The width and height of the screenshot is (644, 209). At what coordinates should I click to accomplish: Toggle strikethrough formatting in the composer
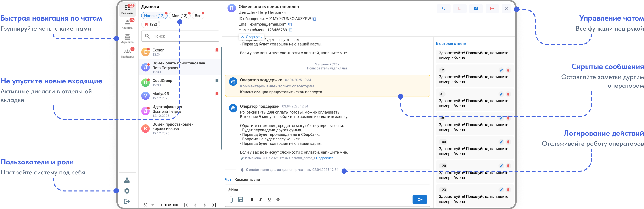[x=278, y=199]
